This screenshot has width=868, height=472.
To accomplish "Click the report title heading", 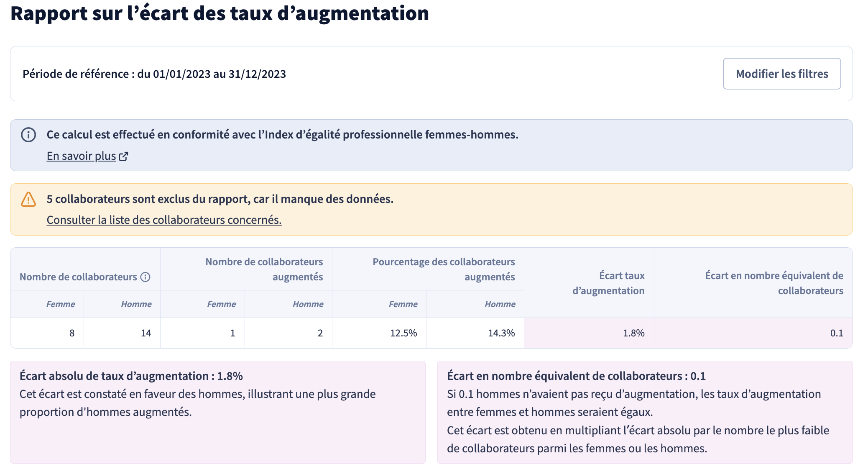I will [x=220, y=13].
